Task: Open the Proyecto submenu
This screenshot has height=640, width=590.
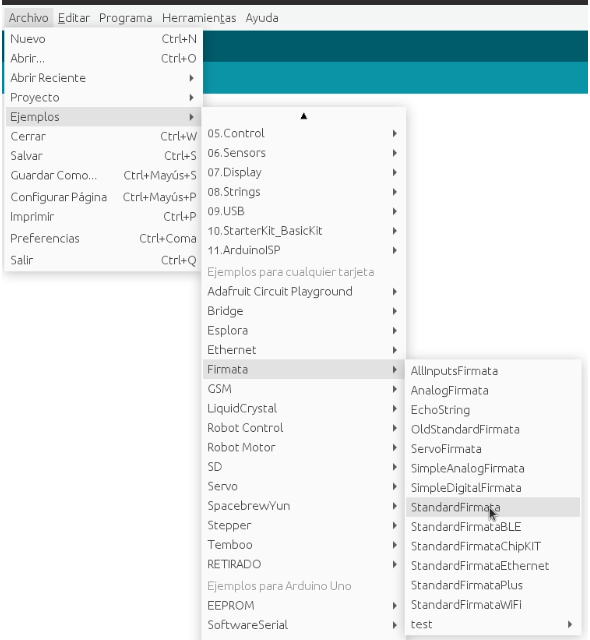Action: pyautogui.click(x=103, y=98)
